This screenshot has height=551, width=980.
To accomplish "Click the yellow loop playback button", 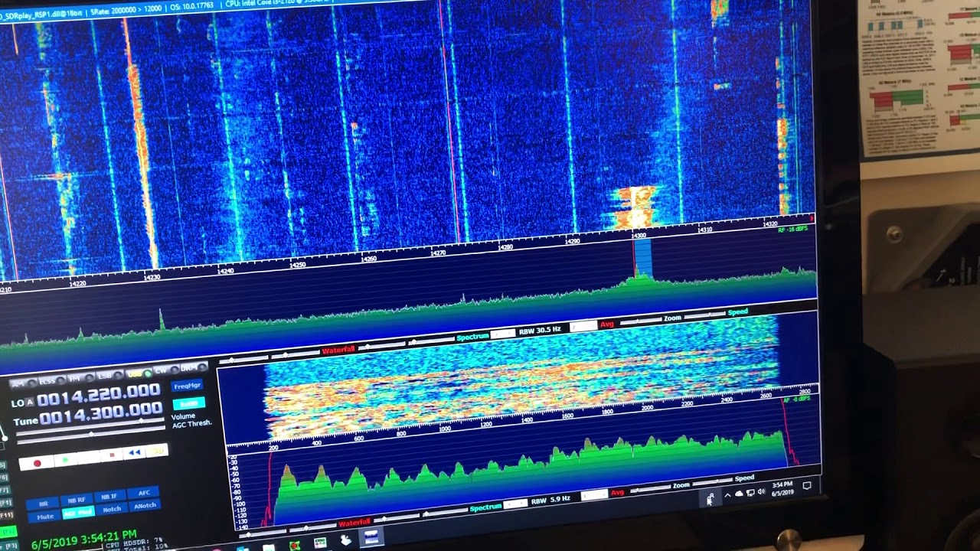I will [157, 451].
